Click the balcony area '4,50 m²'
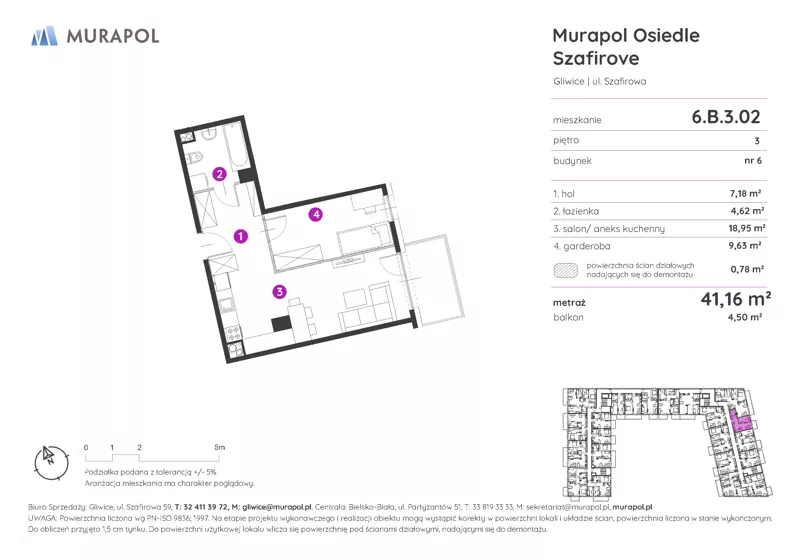792x560 pixels. tap(745, 317)
